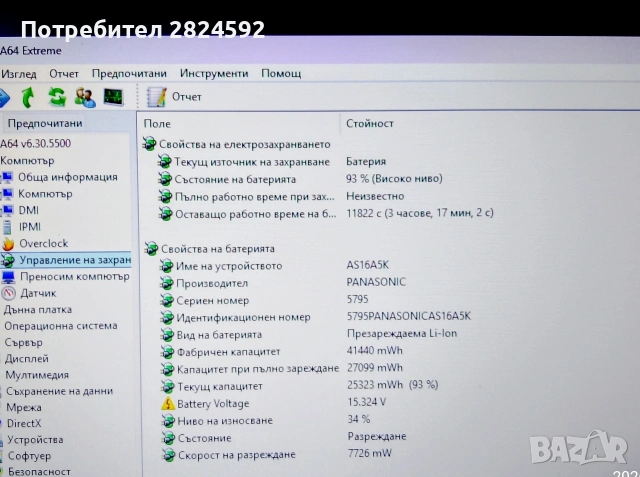Open the Мрежа category

pyautogui.click(x=24, y=407)
